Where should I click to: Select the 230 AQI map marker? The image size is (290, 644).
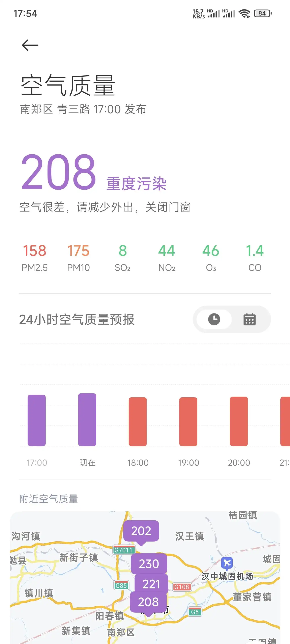pos(149,564)
